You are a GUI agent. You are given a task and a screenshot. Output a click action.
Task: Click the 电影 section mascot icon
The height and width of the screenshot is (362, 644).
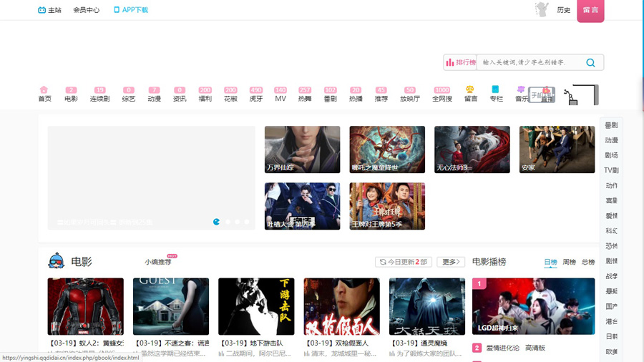[57, 262]
